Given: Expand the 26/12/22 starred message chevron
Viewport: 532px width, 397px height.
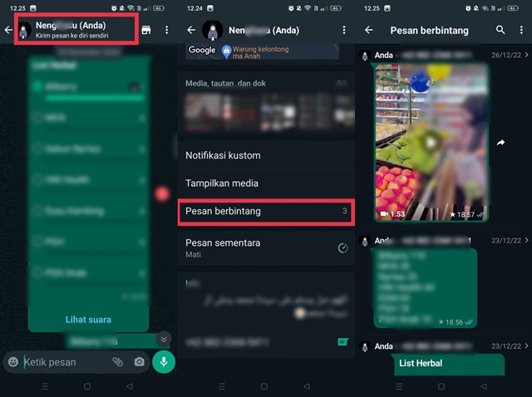Looking at the screenshot, I should 526,55.
